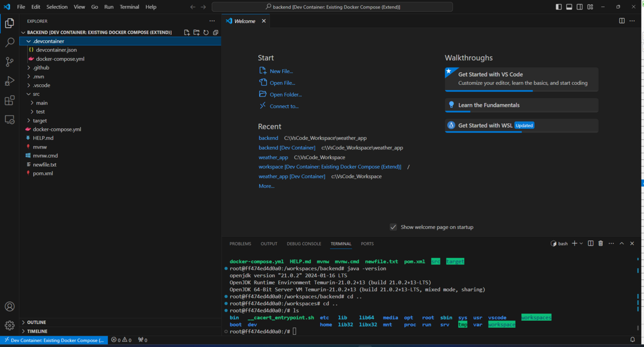Open Get Started with WSL walkthrough
Screen dimensions: 644x347
coord(522,125)
